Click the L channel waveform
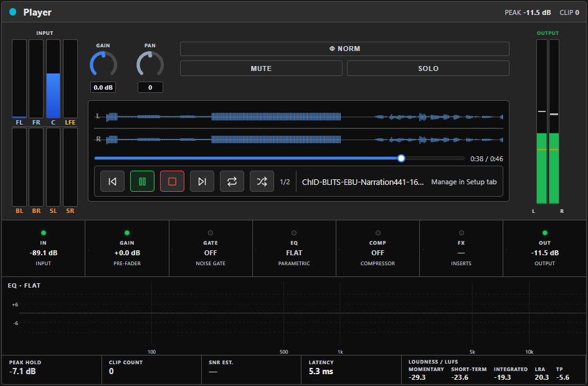 pos(298,116)
